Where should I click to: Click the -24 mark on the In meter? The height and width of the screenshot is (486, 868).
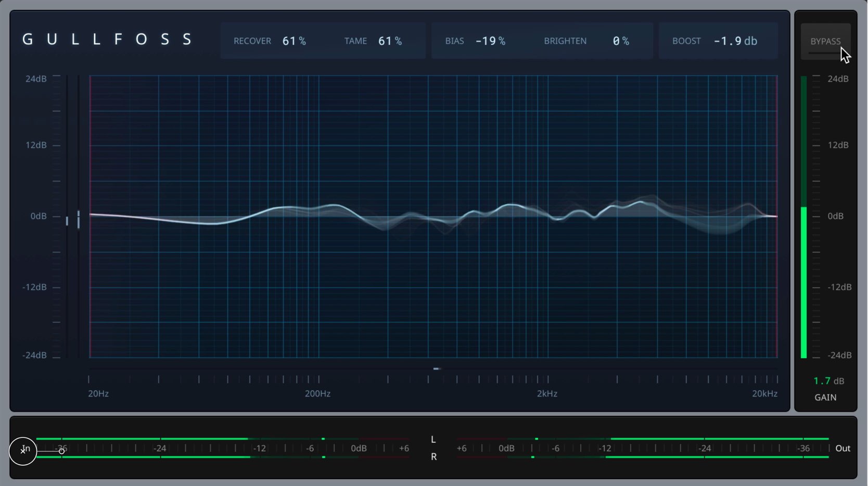160,449
